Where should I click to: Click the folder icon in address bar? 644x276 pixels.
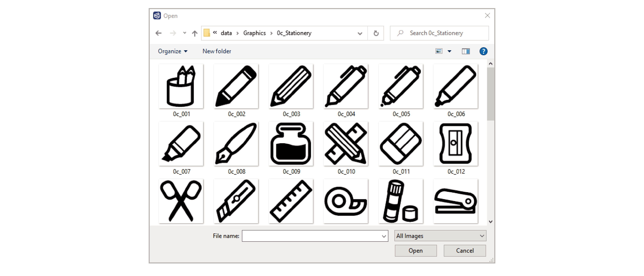[x=207, y=33]
